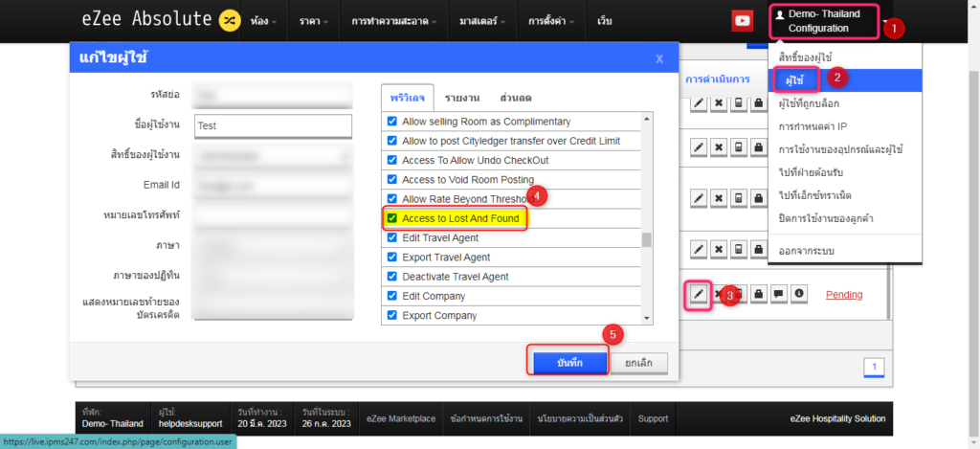This screenshot has width=980, height=449.
Task: Toggle the Export Travel Agent checkbox
Action: (x=392, y=257)
